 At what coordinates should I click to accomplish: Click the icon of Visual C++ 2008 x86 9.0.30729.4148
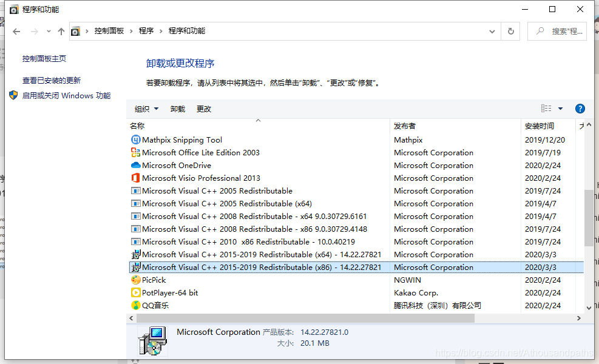click(135, 229)
